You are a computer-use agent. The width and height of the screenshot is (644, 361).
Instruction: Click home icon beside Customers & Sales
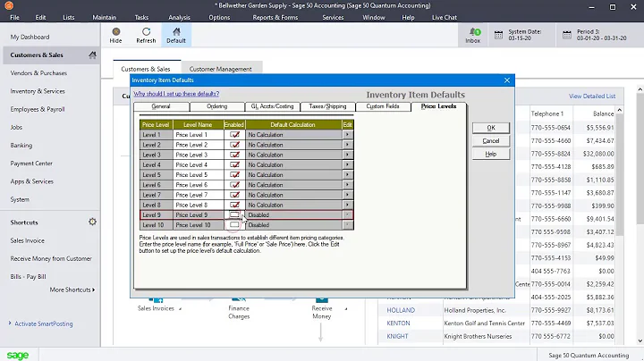92,55
